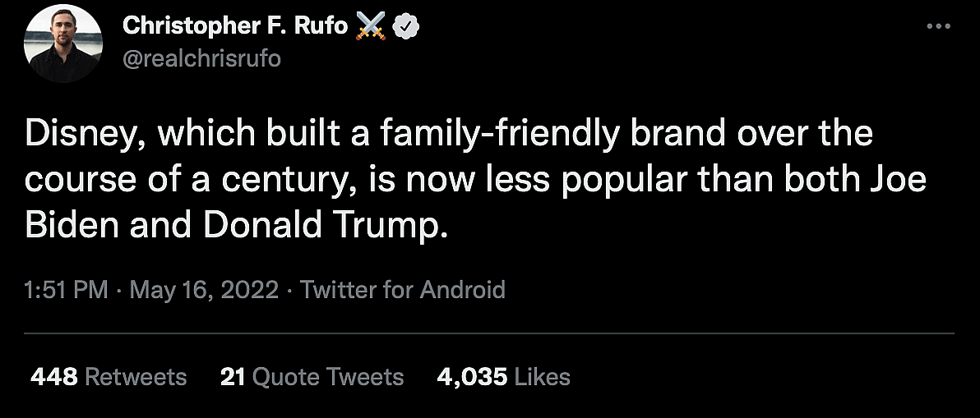Show the 21 Quote Tweets
Viewport: 980px width, 418px height.
click(x=312, y=377)
